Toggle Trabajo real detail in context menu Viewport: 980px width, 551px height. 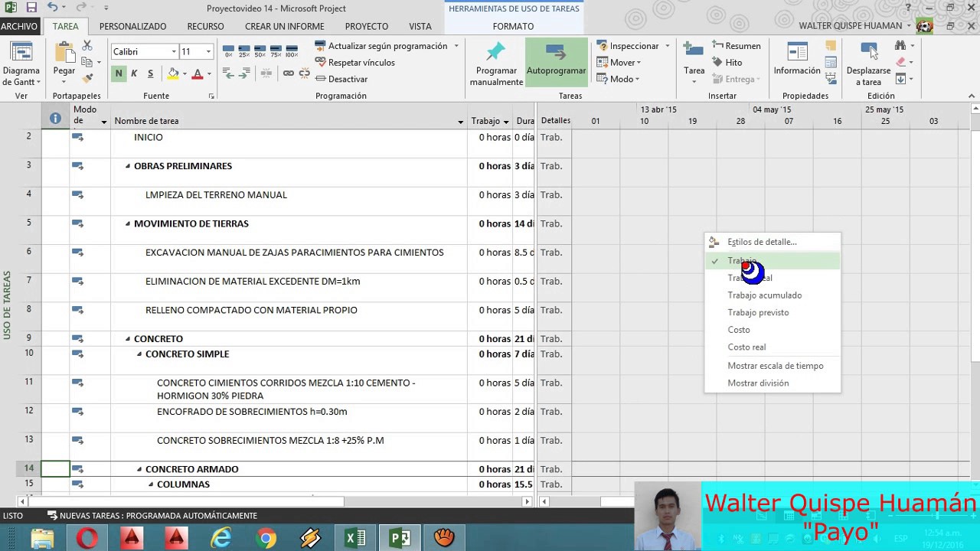point(773,278)
